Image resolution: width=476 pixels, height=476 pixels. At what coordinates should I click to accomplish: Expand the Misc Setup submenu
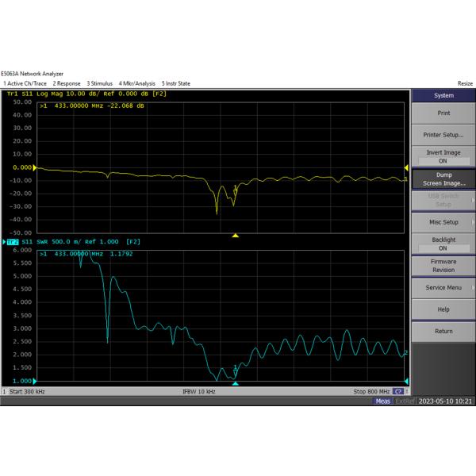point(443,222)
